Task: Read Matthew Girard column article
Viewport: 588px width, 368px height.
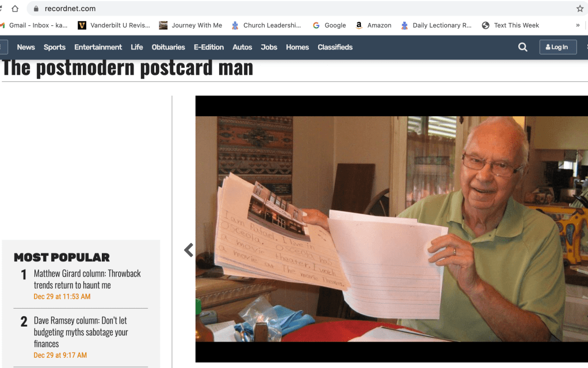Action: [87, 279]
